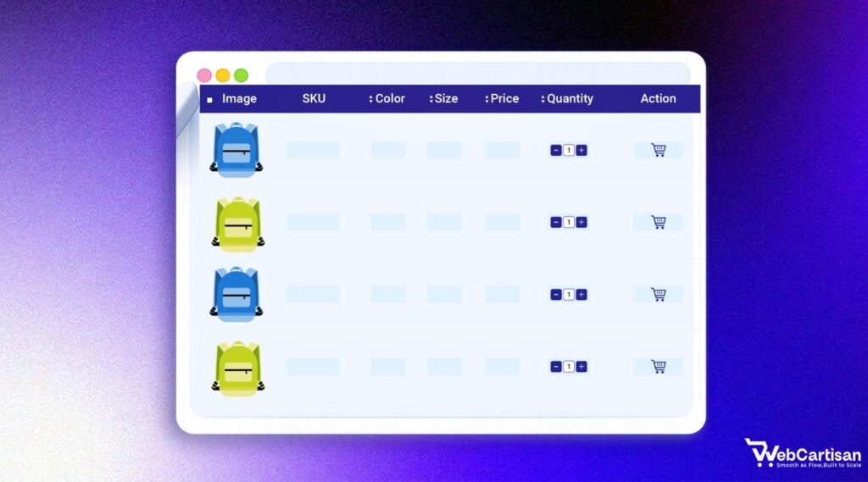
Task: Open the first blue backpack image
Action: click(236, 150)
